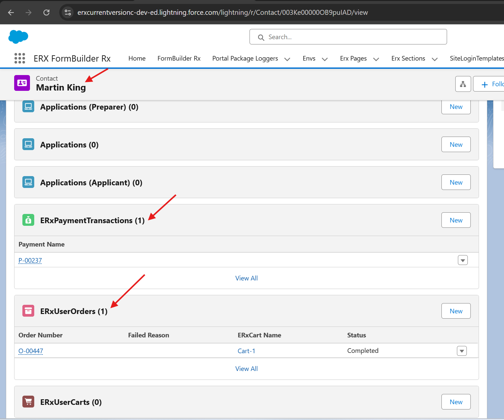Click the browser address bar URL
The width and height of the screenshot is (504, 420).
coord(223,13)
